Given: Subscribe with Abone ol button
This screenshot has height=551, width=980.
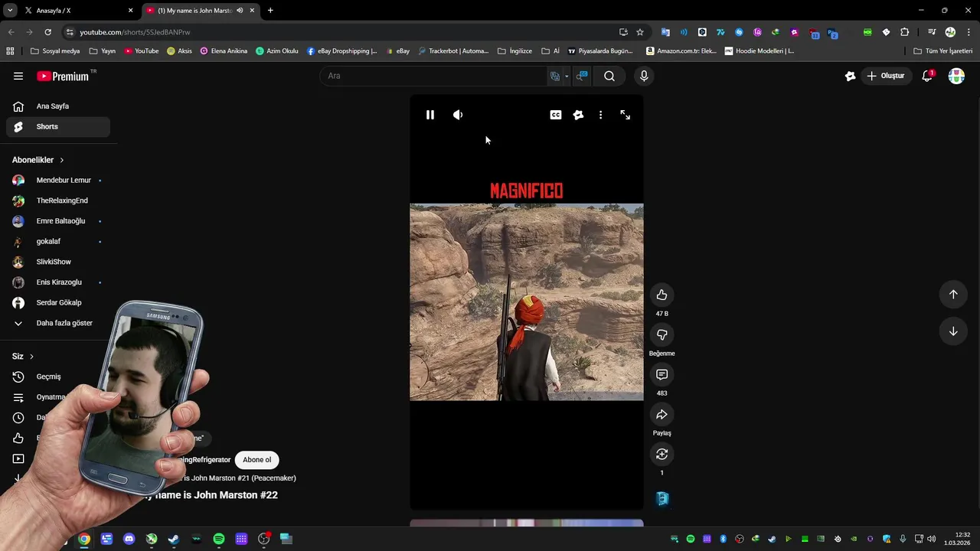Looking at the screenshot, I should [257, 460].
